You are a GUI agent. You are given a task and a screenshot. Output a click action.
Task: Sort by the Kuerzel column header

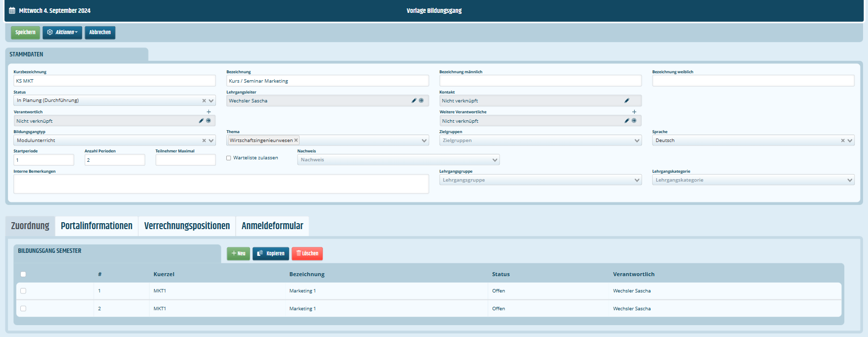[164, 274]
